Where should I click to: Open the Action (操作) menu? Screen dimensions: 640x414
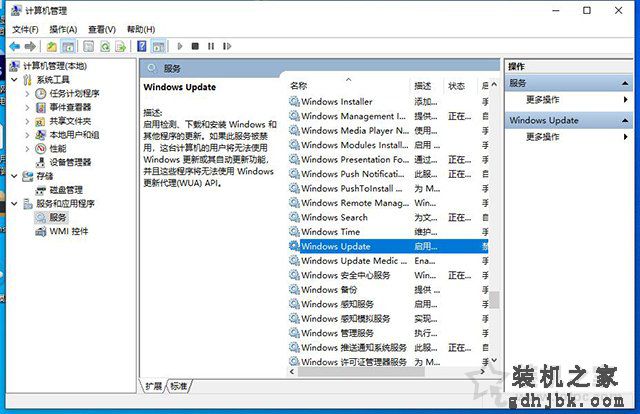(x=63, y=29)
